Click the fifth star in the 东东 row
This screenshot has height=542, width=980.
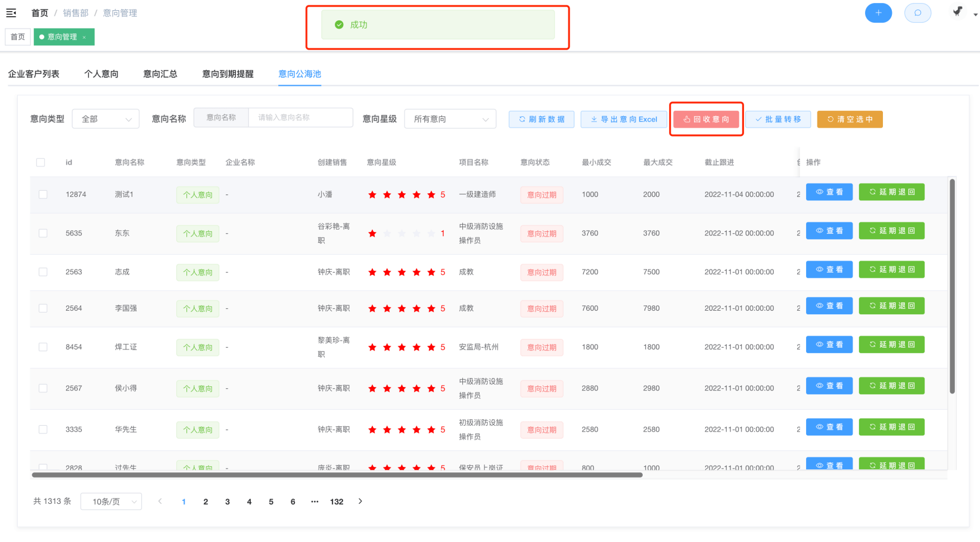[431, 234]
